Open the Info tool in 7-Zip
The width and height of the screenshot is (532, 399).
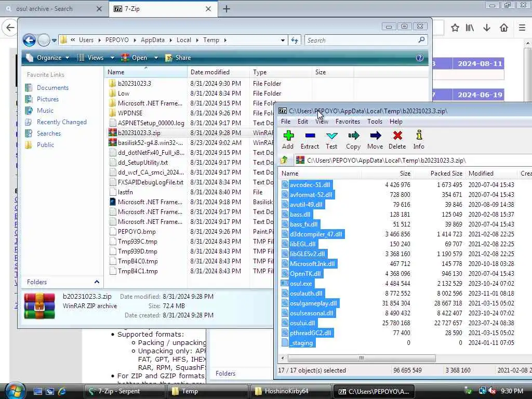click(x=419, y=140)
